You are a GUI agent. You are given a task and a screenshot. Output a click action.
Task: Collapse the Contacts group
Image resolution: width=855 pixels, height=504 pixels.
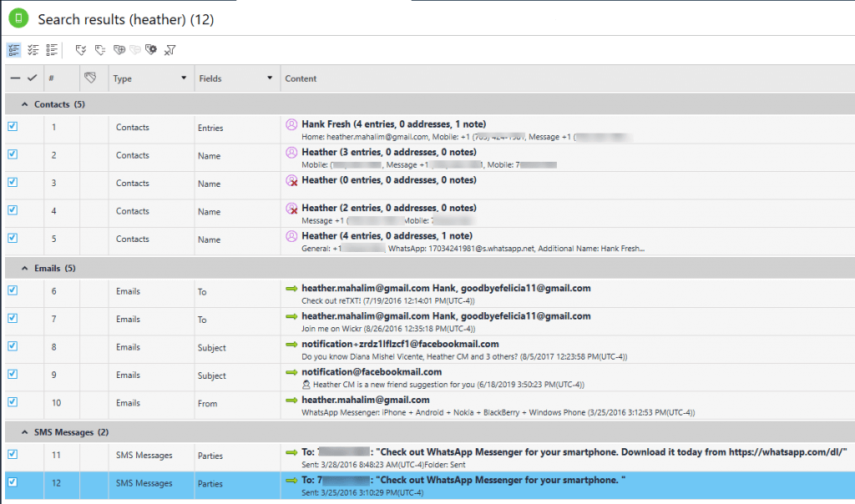click(24, 104)
